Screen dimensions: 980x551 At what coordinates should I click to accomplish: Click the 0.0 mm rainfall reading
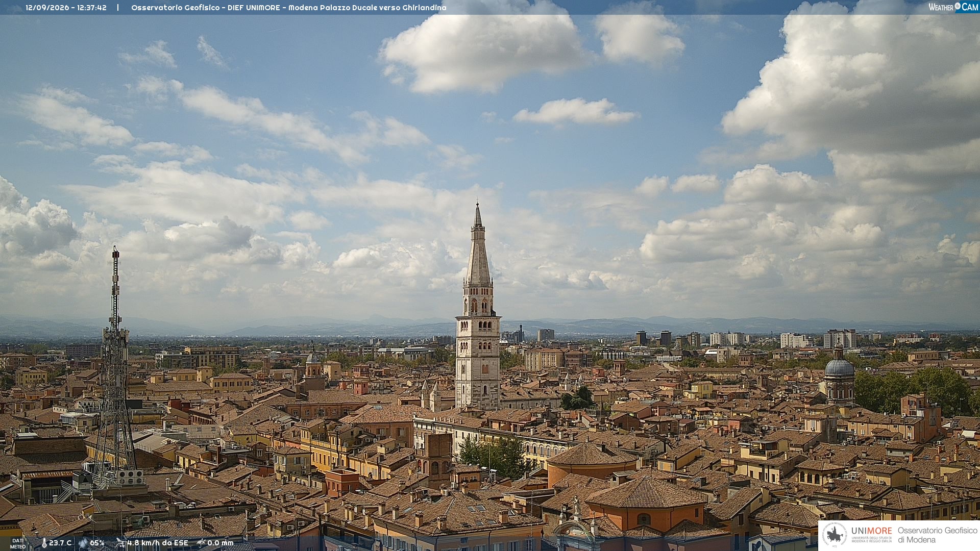click(x=220, y=543)
